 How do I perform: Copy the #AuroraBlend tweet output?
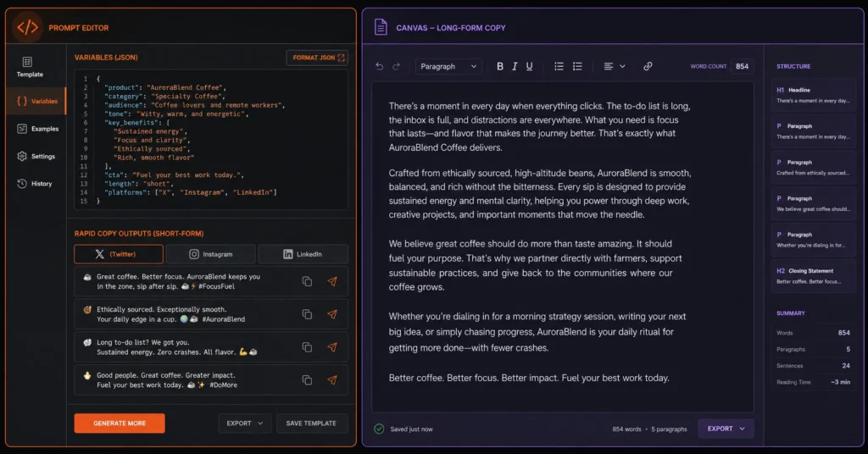click(307, 314)
